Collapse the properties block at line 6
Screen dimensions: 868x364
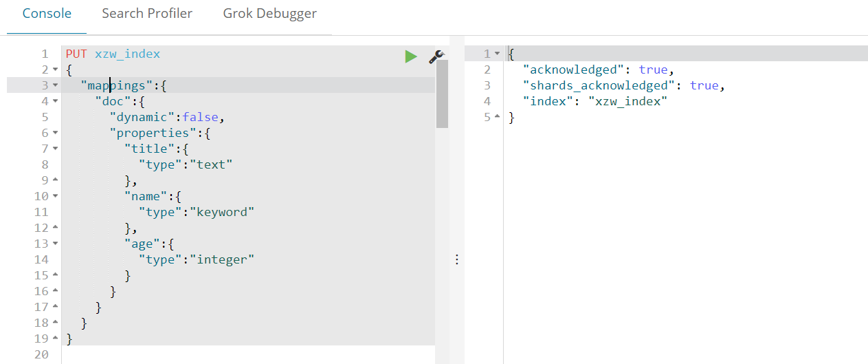coord(55,133)
